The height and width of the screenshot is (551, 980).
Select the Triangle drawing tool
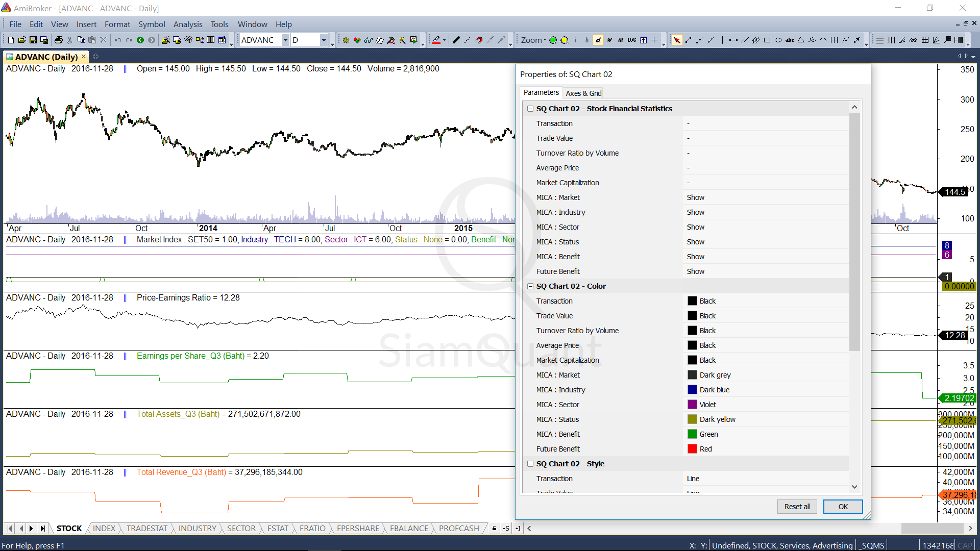pos(801,40)
